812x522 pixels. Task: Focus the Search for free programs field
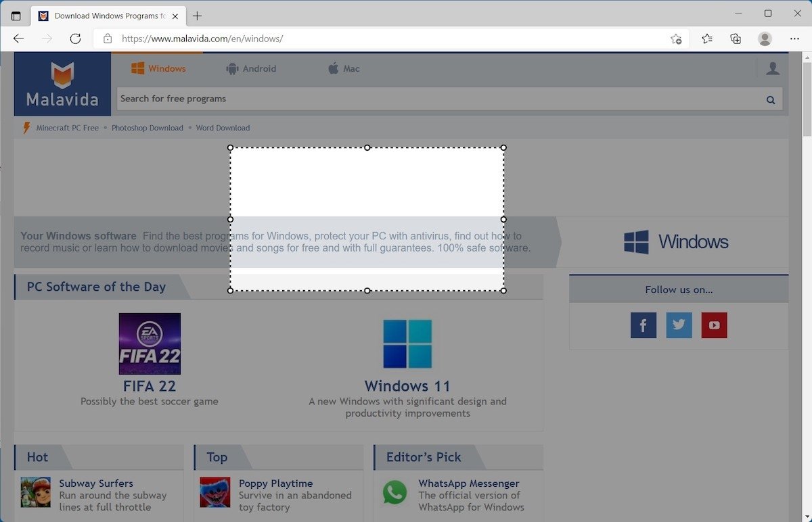tap(433, 99)
